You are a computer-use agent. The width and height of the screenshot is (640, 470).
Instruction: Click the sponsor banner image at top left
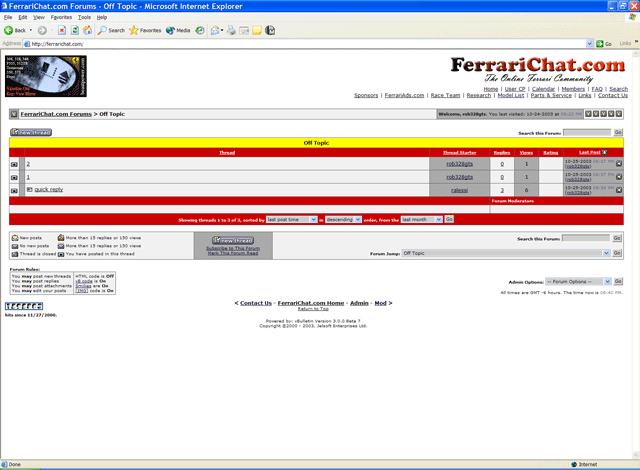click(x=46, y=76)
